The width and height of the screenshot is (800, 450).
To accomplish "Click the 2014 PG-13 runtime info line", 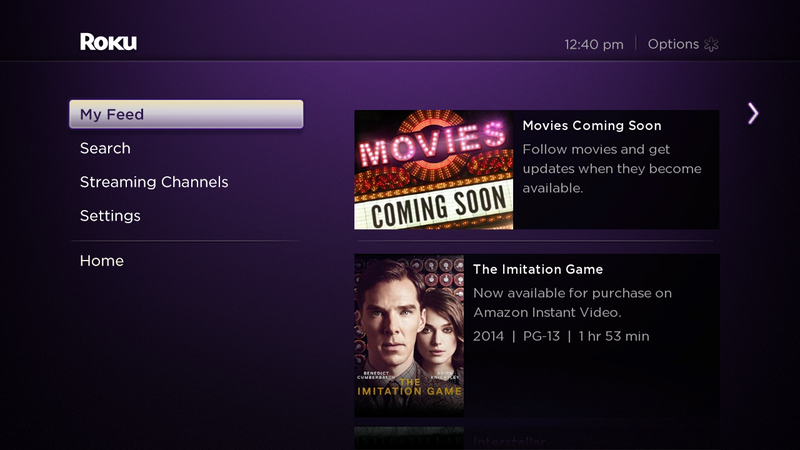I will (561, 336).
